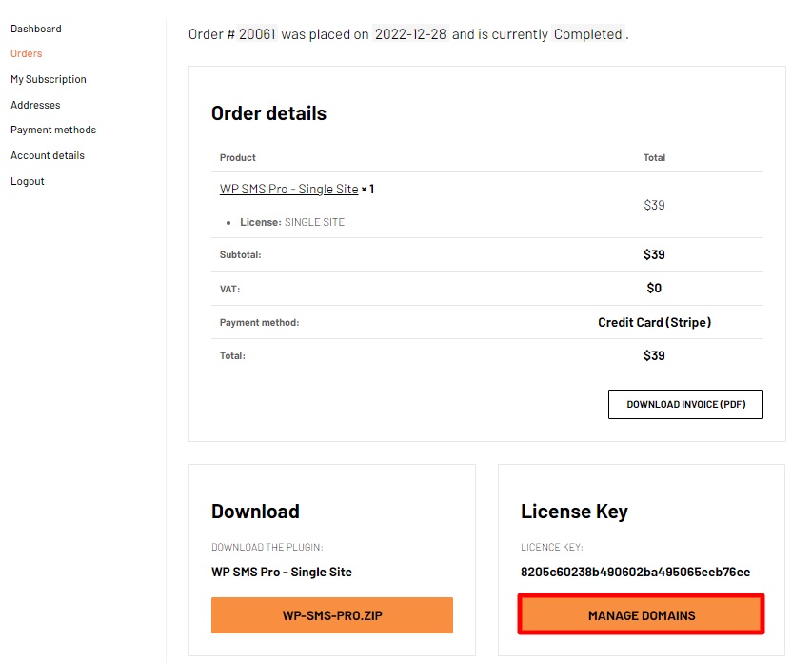The height and width of the screenshot is (663, 812).
Task: Open the Dashboard page from sidebar
Action: click(x=36, y=29)
